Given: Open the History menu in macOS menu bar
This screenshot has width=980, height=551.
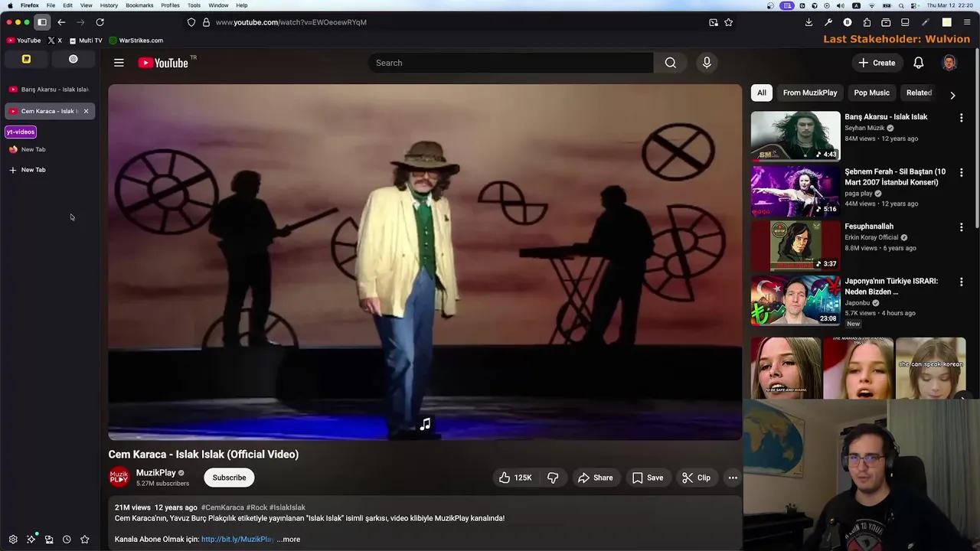Looking at the screenshot, I should pos(109,5).
